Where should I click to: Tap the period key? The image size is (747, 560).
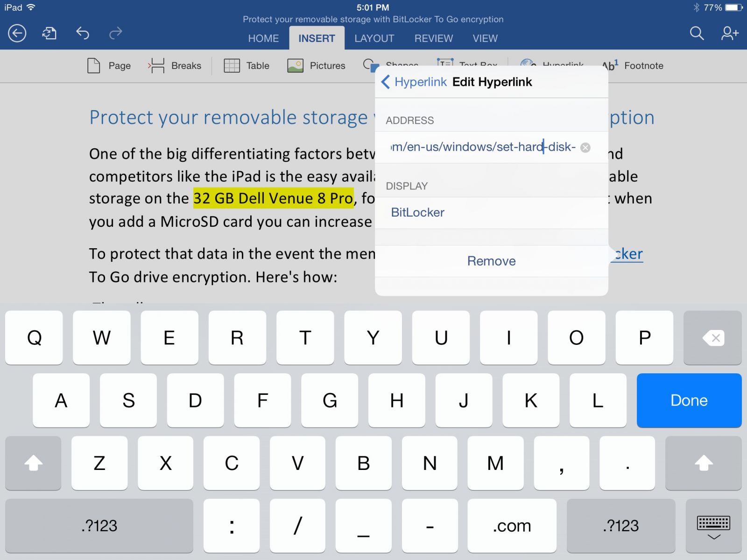pos(627,463)
